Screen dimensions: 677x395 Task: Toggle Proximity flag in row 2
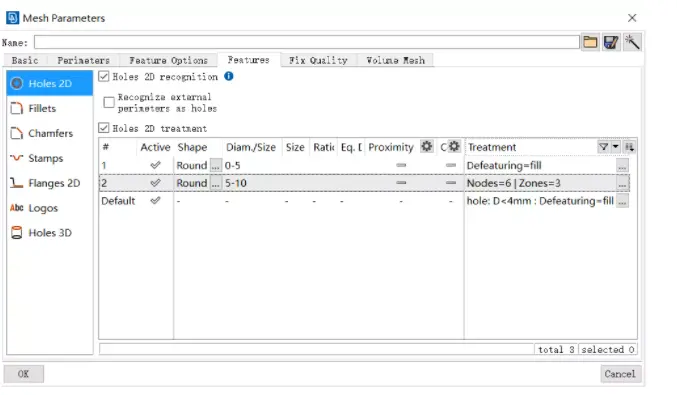coord(401,183)
